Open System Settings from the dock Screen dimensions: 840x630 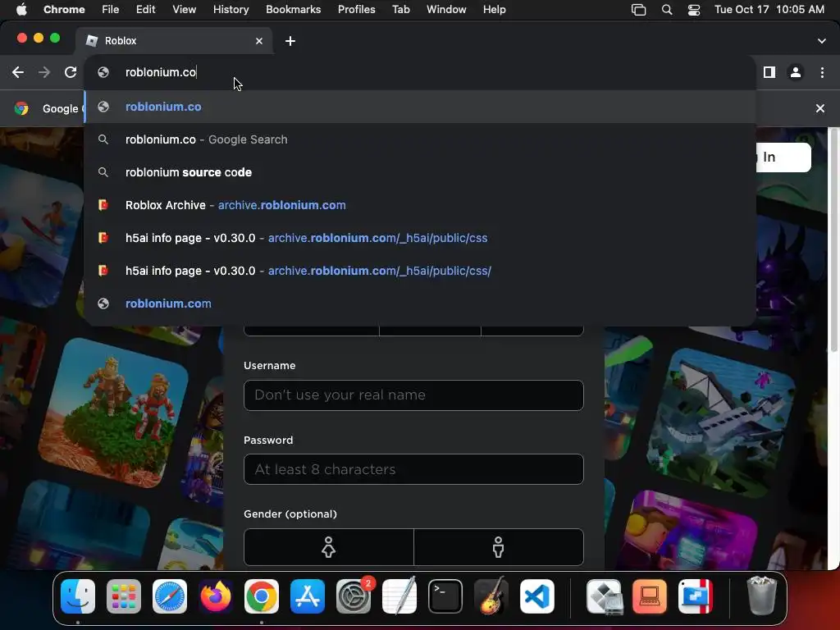click(354, 596)
